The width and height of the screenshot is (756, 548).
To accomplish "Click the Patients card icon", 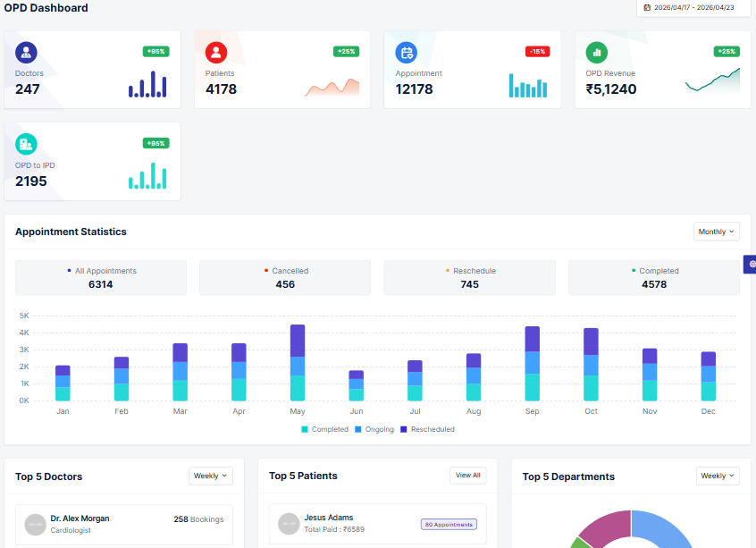I will click(214, 52).
